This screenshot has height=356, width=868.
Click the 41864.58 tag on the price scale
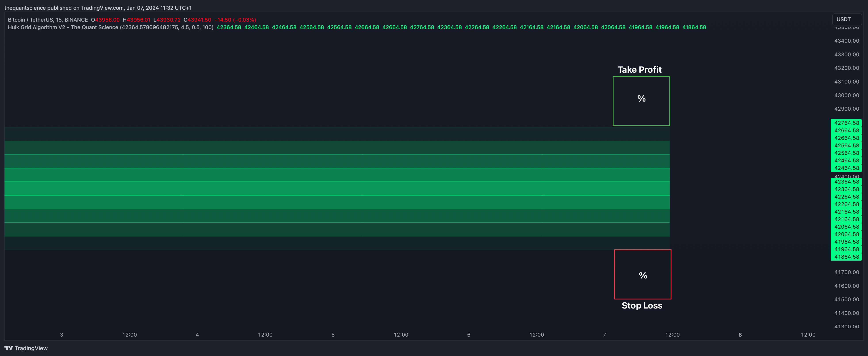click(846, 257)
